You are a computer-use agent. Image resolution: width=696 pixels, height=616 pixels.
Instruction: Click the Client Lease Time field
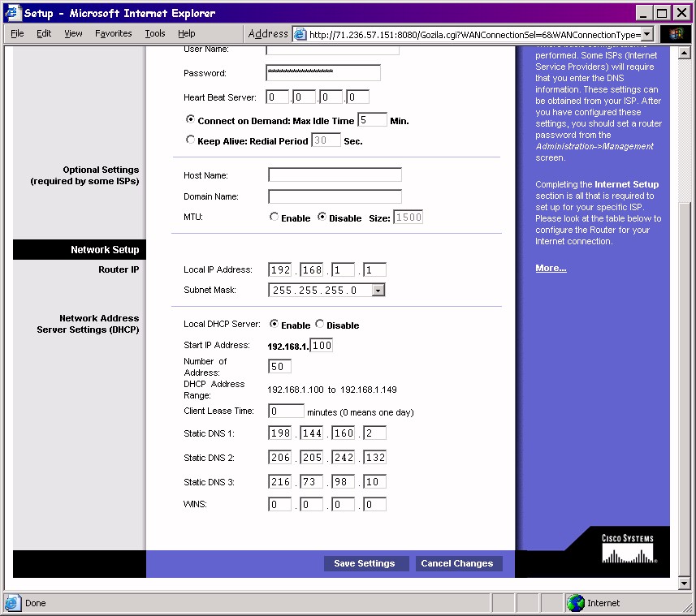click(286, 411)
